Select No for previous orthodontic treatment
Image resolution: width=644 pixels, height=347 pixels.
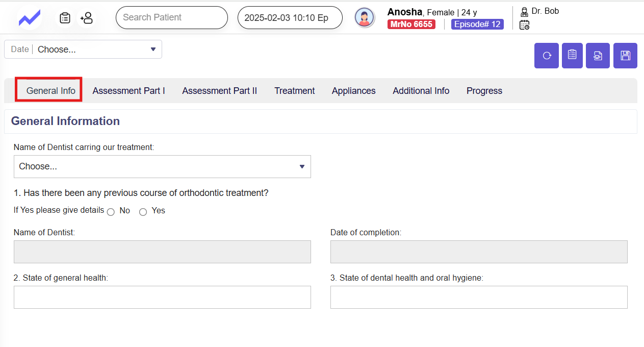pos(111,212)
